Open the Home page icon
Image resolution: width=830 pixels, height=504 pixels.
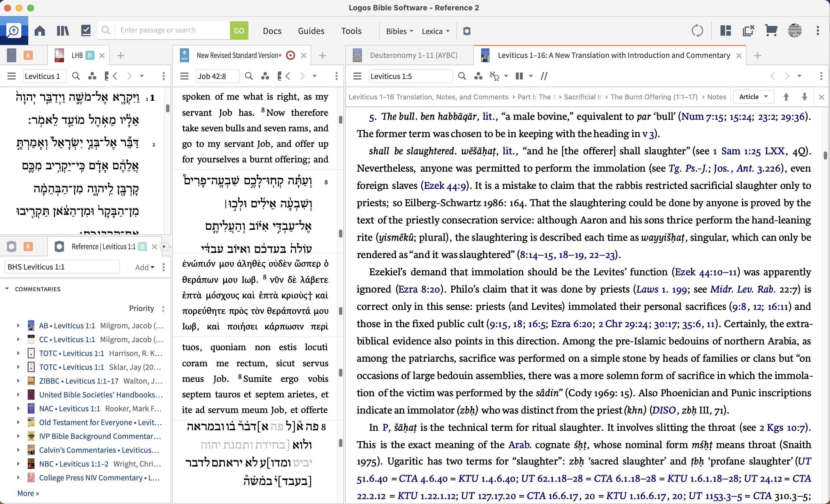pyautogui.click(x=40, y=31)
